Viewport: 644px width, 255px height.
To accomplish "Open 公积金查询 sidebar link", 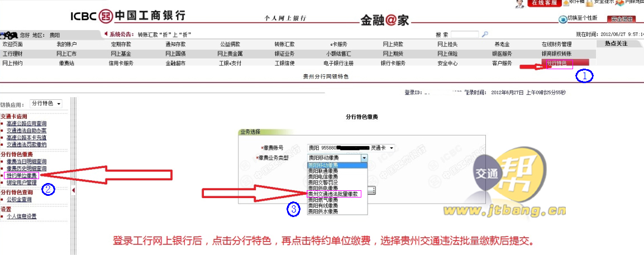I will [19, 200].
